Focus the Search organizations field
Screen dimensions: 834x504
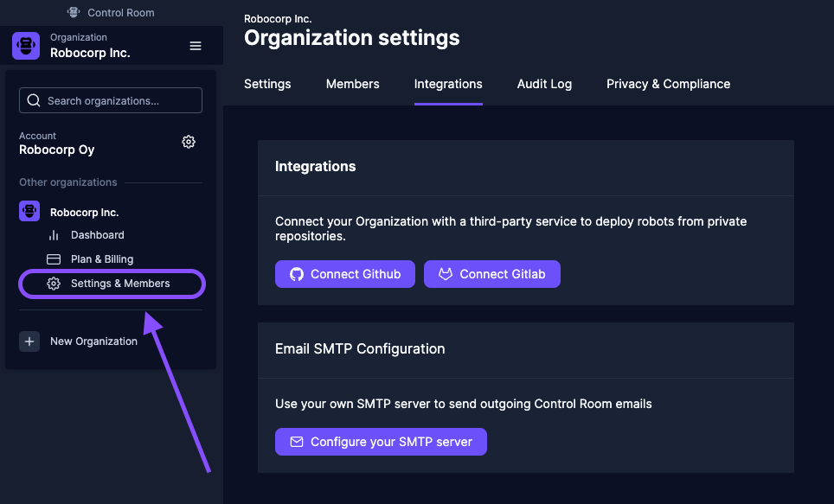(x=111, y=100)
